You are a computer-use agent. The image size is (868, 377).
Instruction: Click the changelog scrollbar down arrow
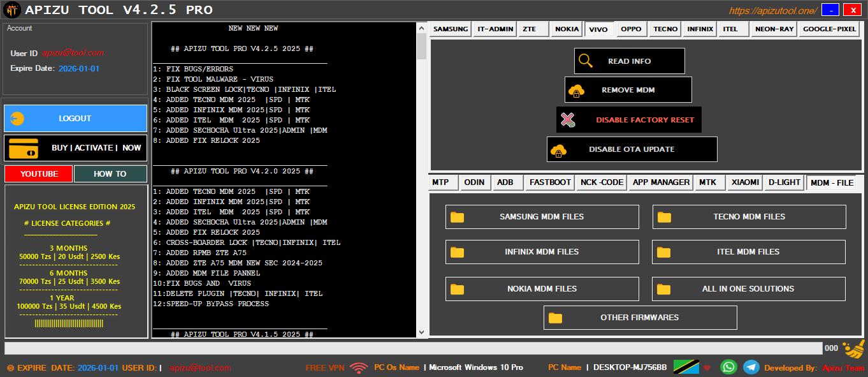[421, 332]
